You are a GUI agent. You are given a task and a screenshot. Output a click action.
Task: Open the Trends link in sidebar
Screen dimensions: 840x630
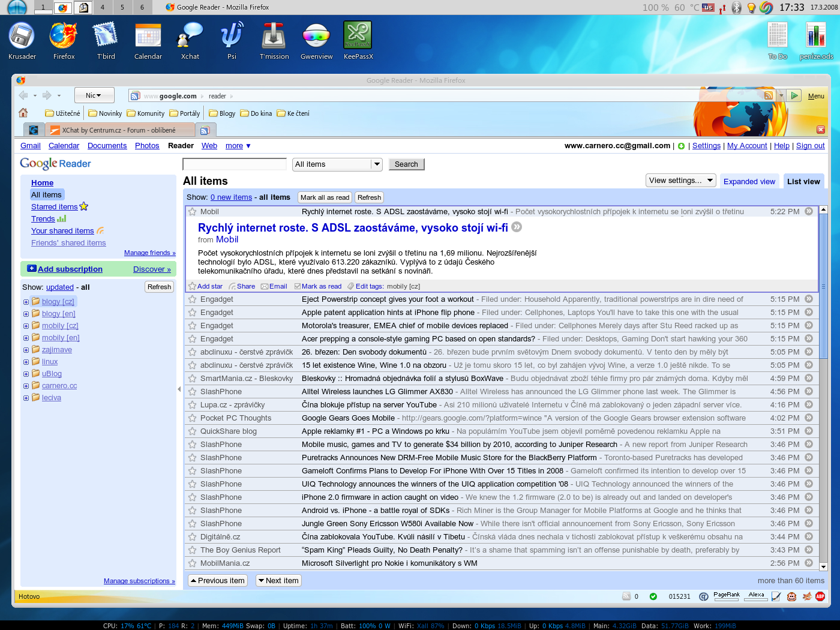click(43, 219)
